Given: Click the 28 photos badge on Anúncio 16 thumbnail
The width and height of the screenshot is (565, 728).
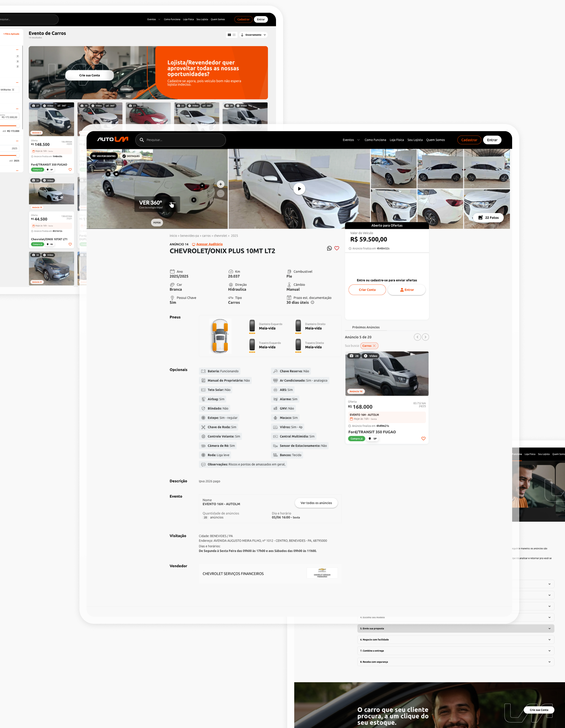Looking at the screenshot, I should (x=354, y=356).
